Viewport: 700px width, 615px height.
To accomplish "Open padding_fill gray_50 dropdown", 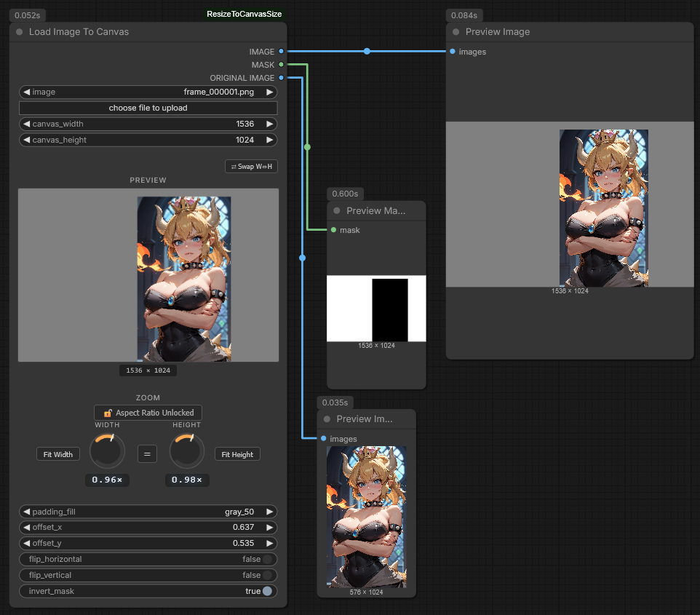I will [148, 512].
